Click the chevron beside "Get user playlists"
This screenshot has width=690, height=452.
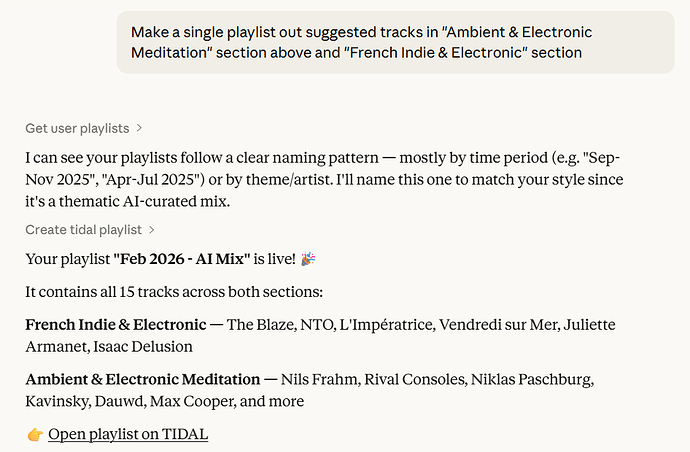(139, 128)
